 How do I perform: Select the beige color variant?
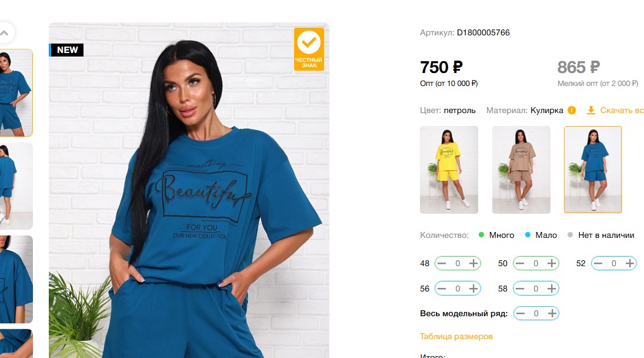(x=521, y=170)
